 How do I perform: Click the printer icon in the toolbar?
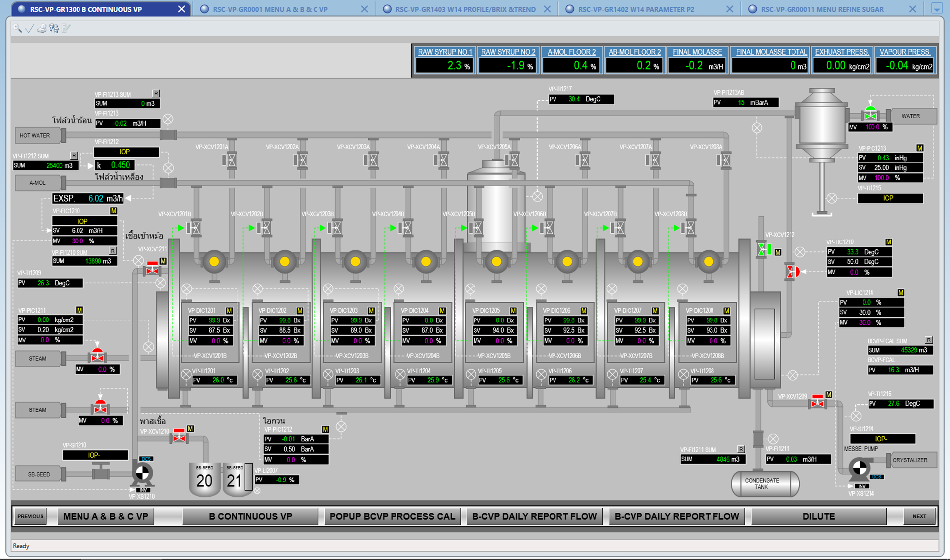tap(42, 28)
